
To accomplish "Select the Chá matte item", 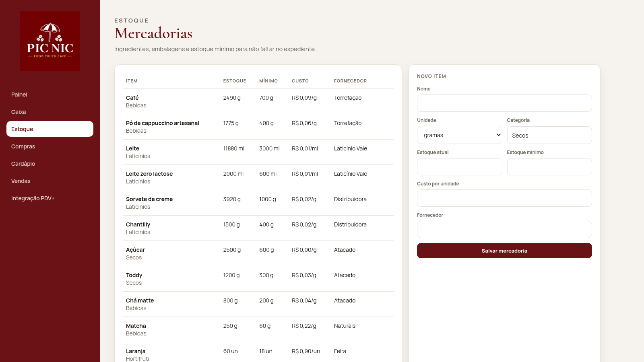I will 140,300.
